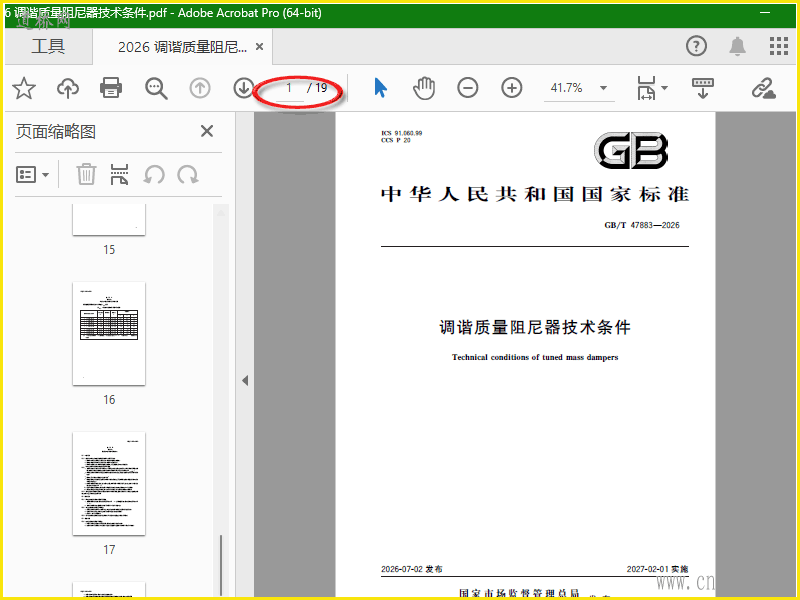Screen dimensions: 800x600
Task: Select the page 15 thumbnail
Action: click(109, 220)
